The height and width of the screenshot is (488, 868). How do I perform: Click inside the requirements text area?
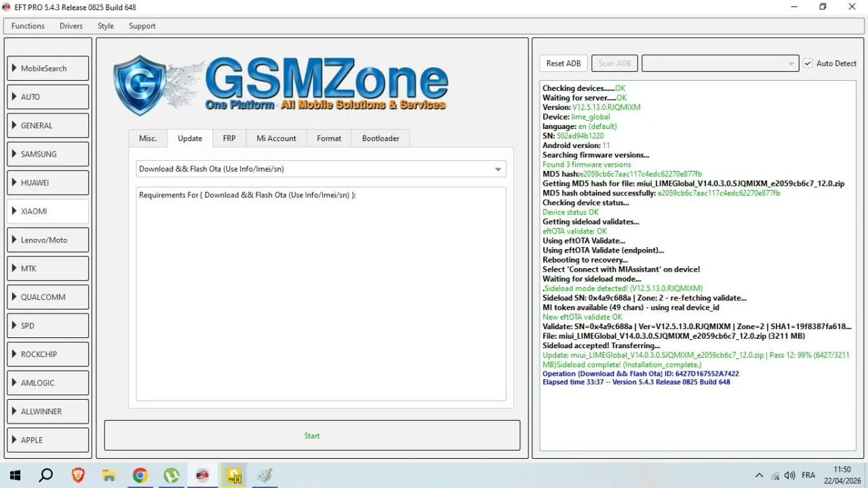[321, 299]
